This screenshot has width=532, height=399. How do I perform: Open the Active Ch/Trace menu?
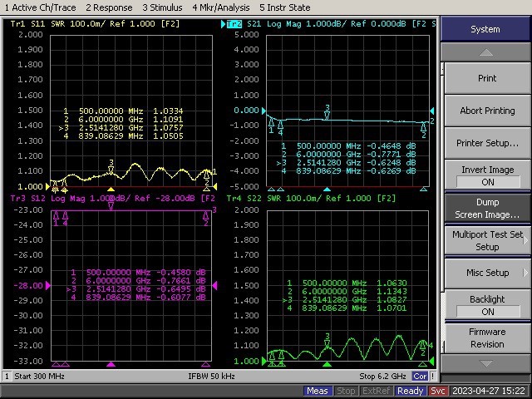pyautogui.click(x=40, y=7)
